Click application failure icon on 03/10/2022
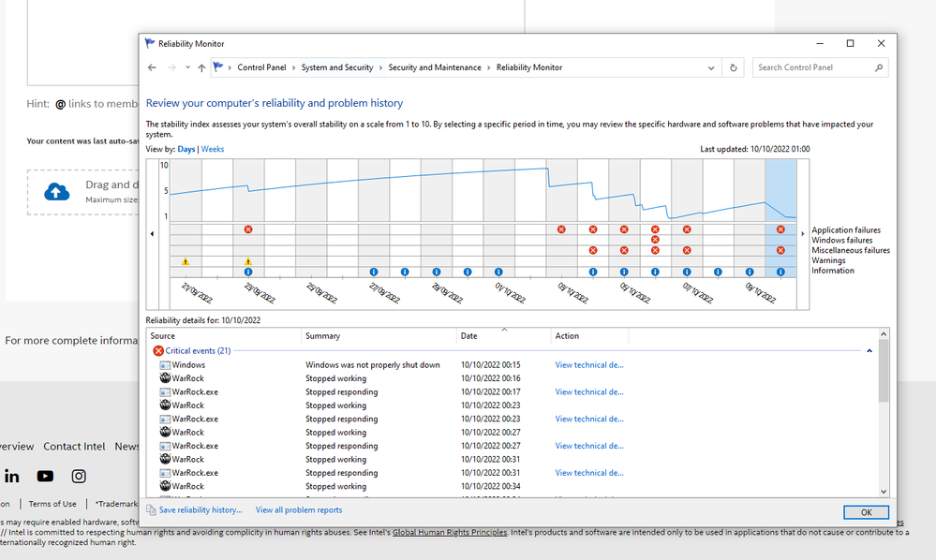This screenshot has height=560, width=936. point(562,229)
